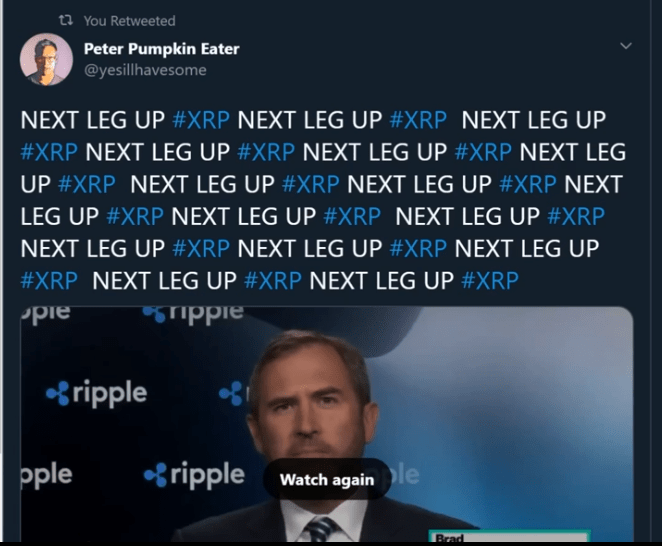Open the @yesillhavesome handle link
Viewport: 662px width, 546px height.
click(145, 70)
